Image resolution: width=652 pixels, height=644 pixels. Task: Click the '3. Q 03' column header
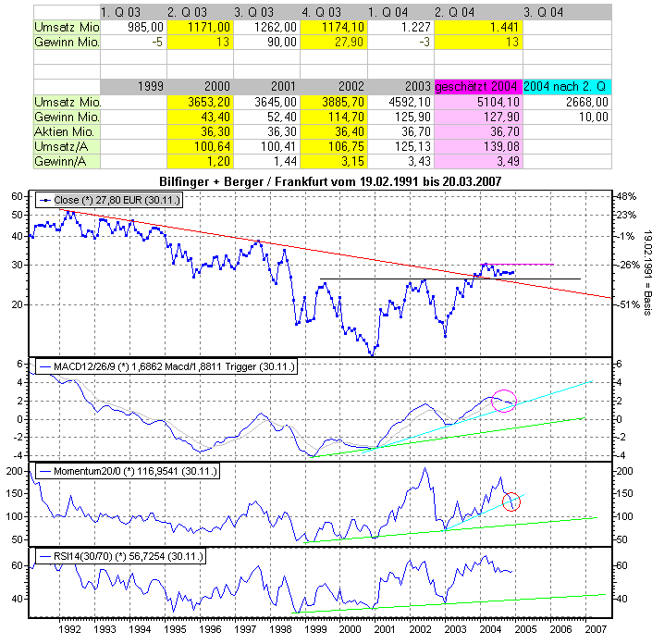[x=266, y=12]
